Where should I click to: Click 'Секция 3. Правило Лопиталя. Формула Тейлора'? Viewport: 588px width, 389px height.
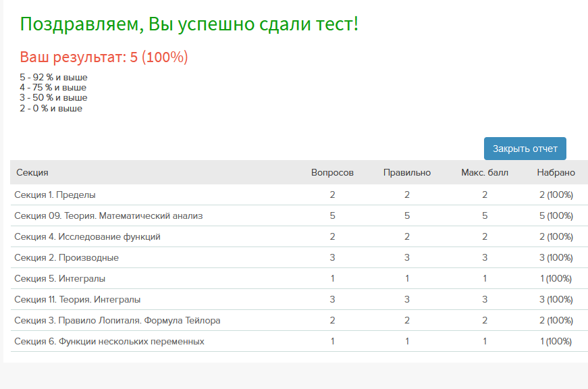tap(117, 320)
